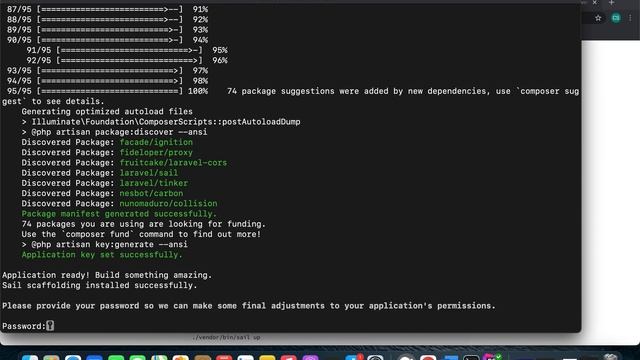Open the teal profile avatar in the browser
Screen dimensions: 640x360
(x=616, y=18)
